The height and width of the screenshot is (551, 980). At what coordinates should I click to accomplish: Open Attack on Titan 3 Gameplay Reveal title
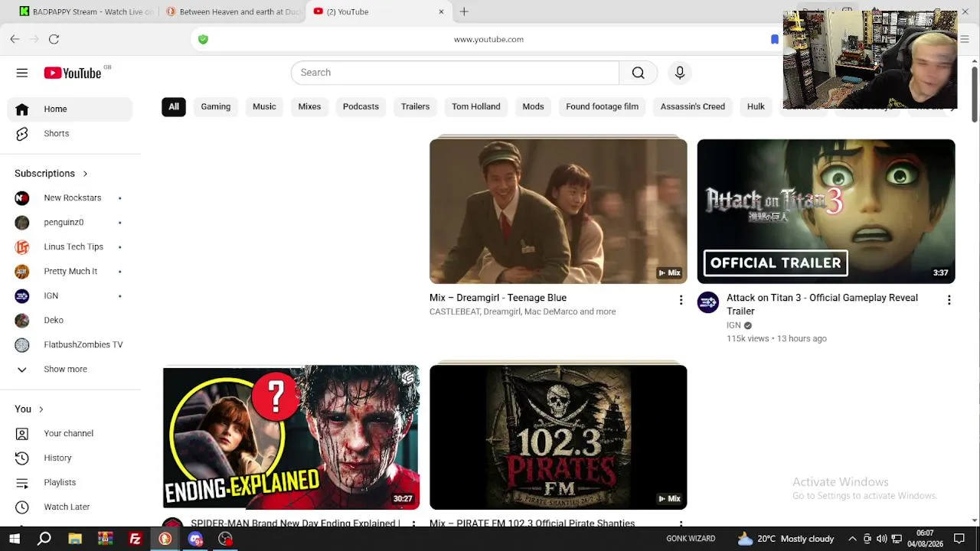click(822, 304)
